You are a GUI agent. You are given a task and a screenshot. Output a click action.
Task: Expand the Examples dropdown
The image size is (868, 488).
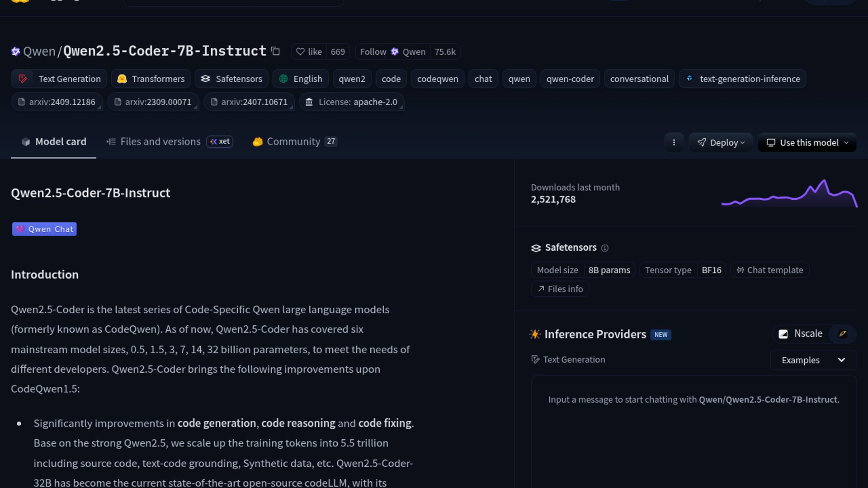tap(813, 360)
